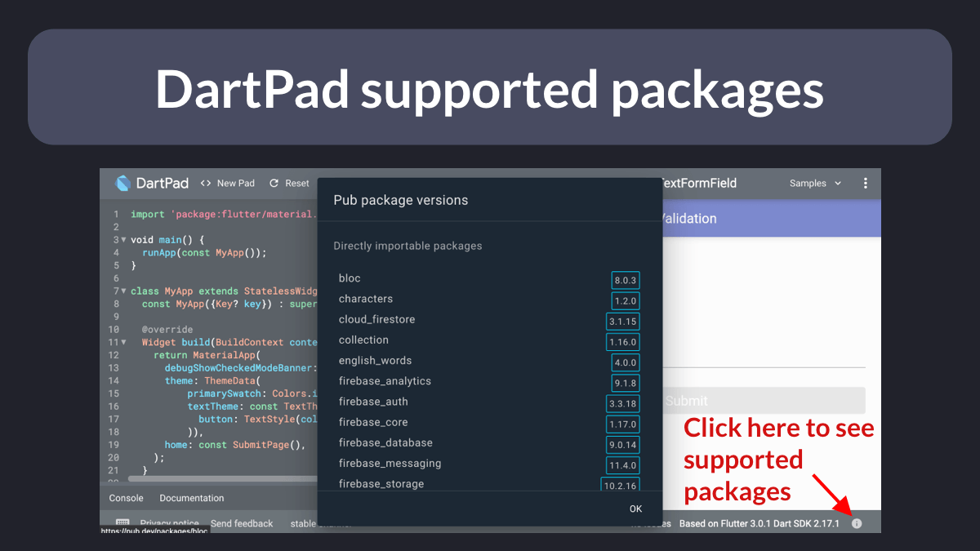980x551 pixels.
Task: Click firebase_messaging version 11.4.0 badge
Action: point(623,465)
